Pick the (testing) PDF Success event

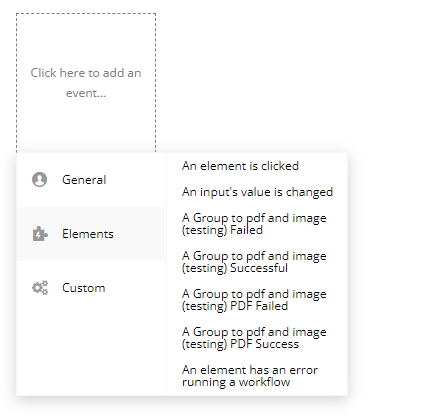(254, 338)
